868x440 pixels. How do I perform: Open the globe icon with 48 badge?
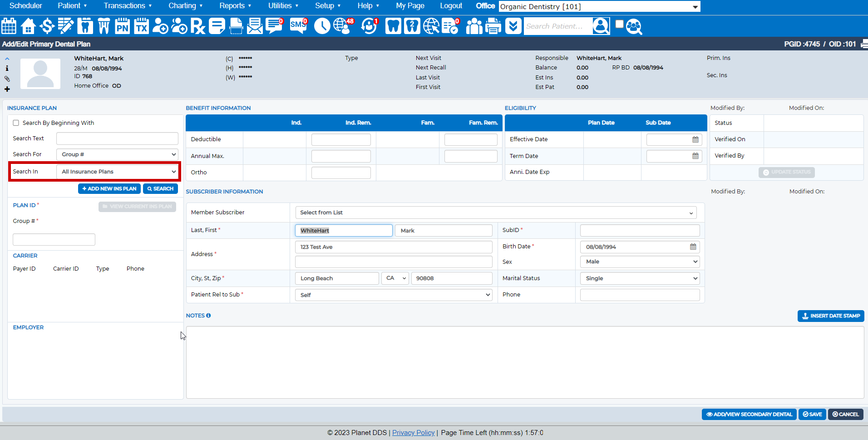pos(343,26)
